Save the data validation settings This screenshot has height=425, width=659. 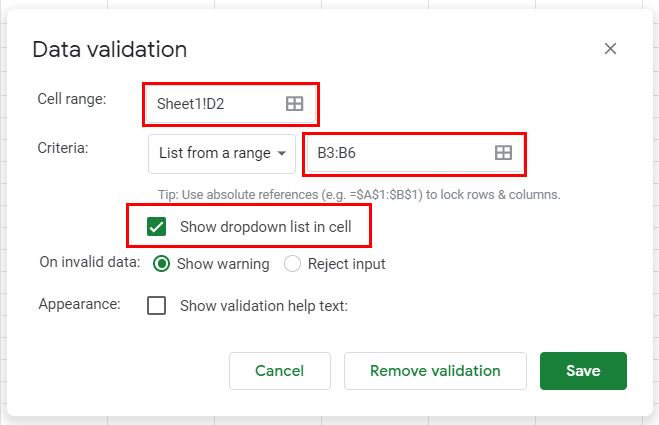point(583,371)
